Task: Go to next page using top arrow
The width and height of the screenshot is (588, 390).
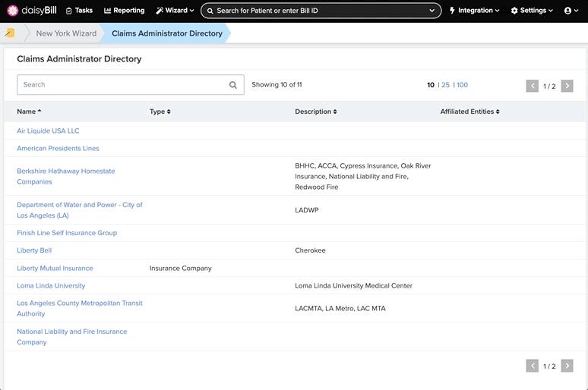Action: click(567, 86)
